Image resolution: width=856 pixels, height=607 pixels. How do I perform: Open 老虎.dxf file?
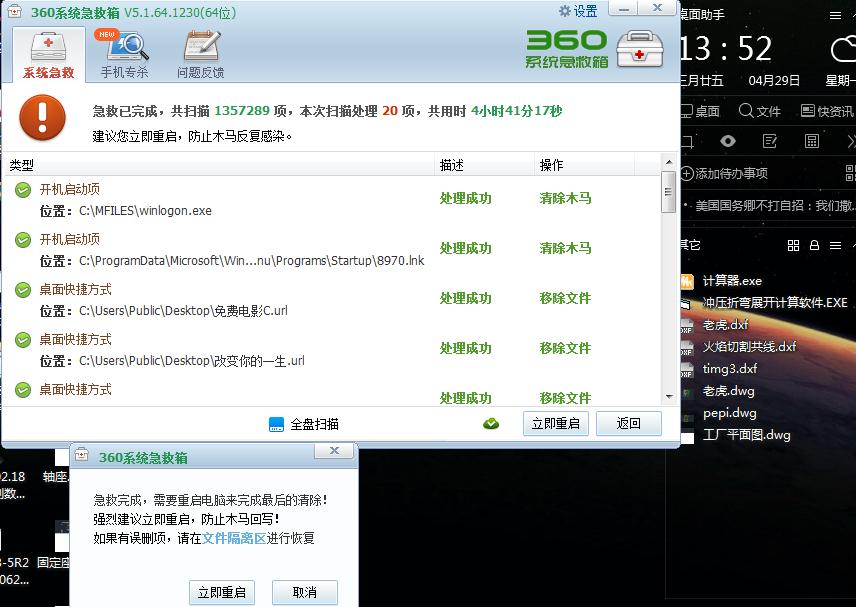coord(725,325)
